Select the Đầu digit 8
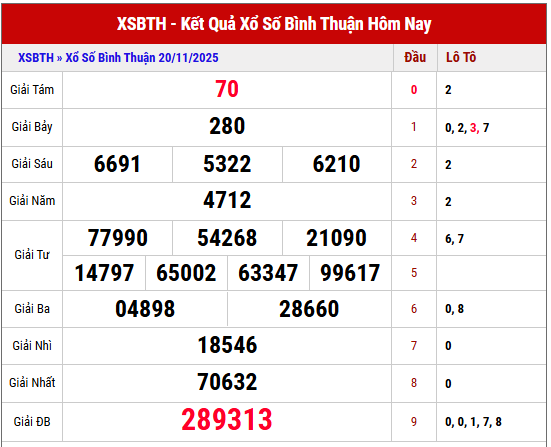 (414, 383)
